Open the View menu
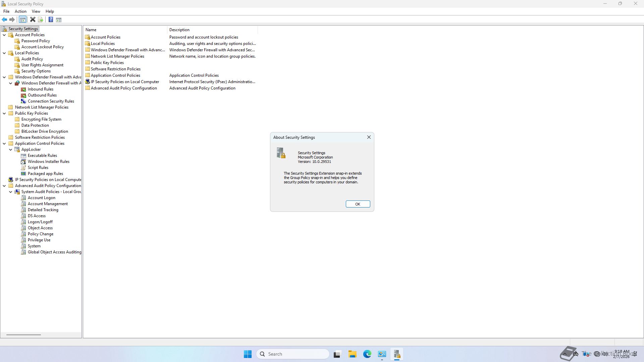 click(36, 11)
